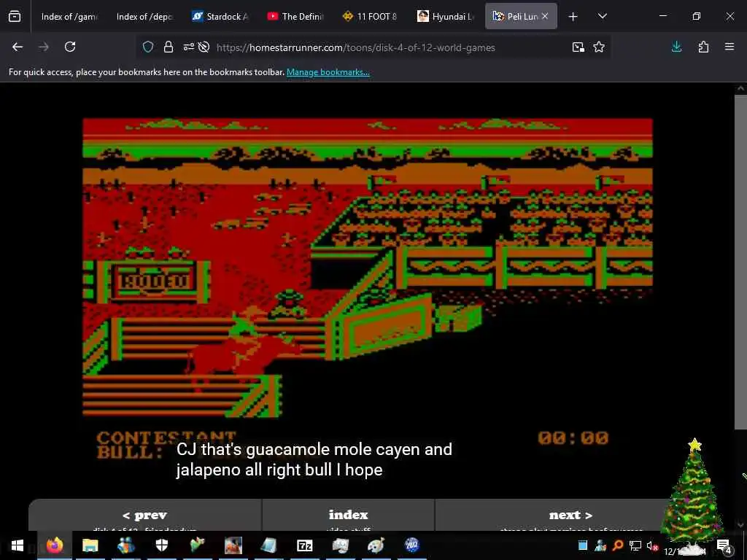Expand the list all tabs dropdown
The height and width of the screenshot is (560, 747).
pos(602,16)
